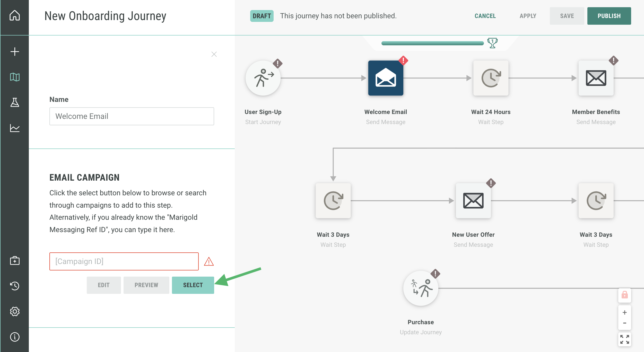The width and height of the screenshot is (644, 352).
Task: Click the info icon at sidebar bottom
Action: coord(15,337)
